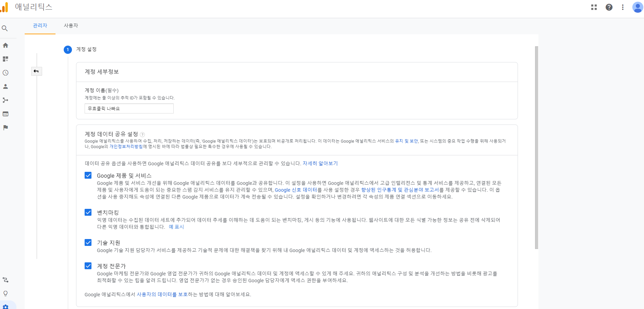Switch to the 사용자 tab
The height and width of the screenshot is (309, 644).
[x=71, y=26]
